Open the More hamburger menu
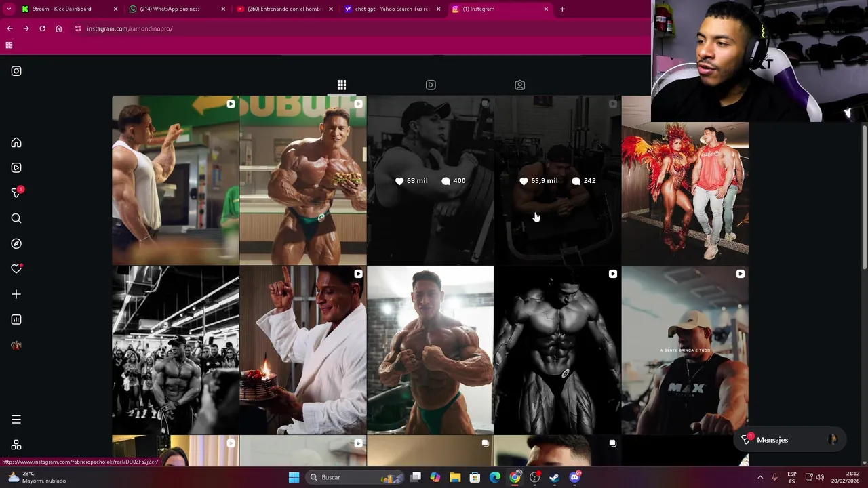The height and width of the screenshot is (488, 868). pyautogui.click(x=16, y=420)
